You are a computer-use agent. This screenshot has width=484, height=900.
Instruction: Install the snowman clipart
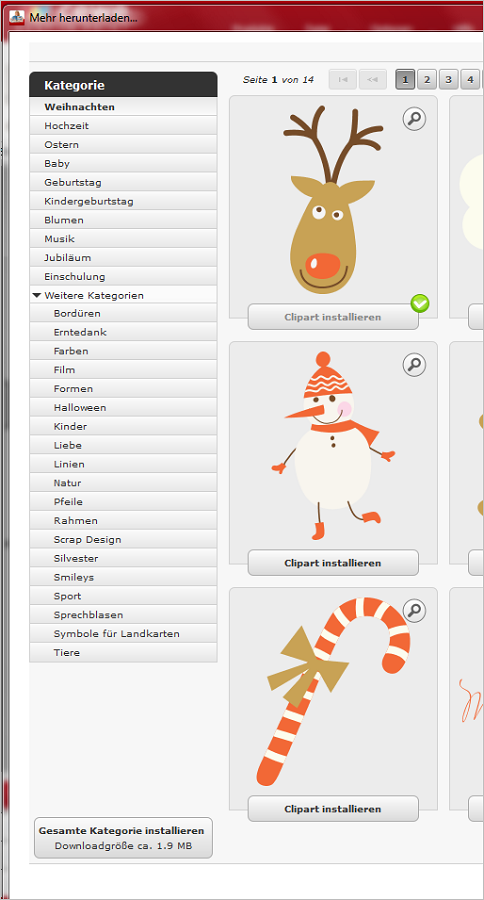point(333,563)
